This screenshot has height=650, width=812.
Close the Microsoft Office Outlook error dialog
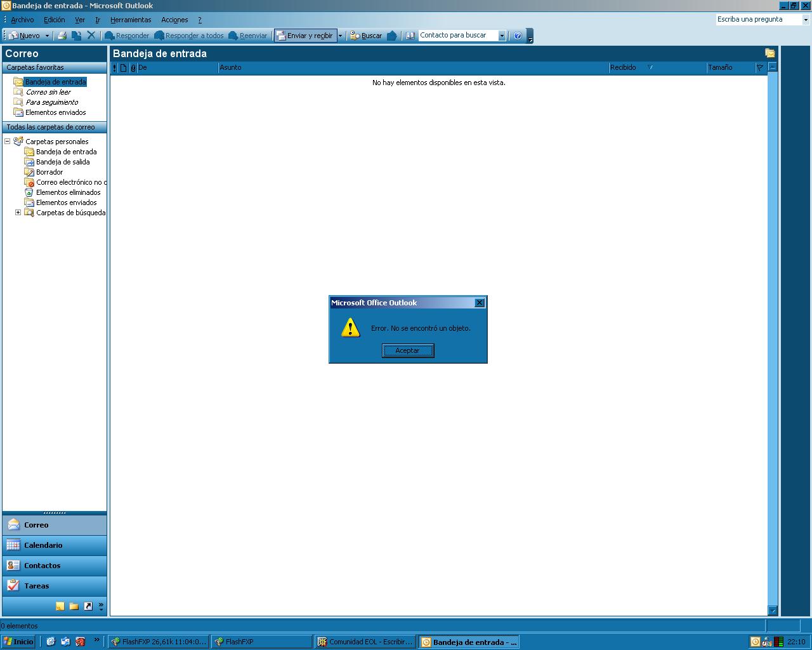pos(480,303)
